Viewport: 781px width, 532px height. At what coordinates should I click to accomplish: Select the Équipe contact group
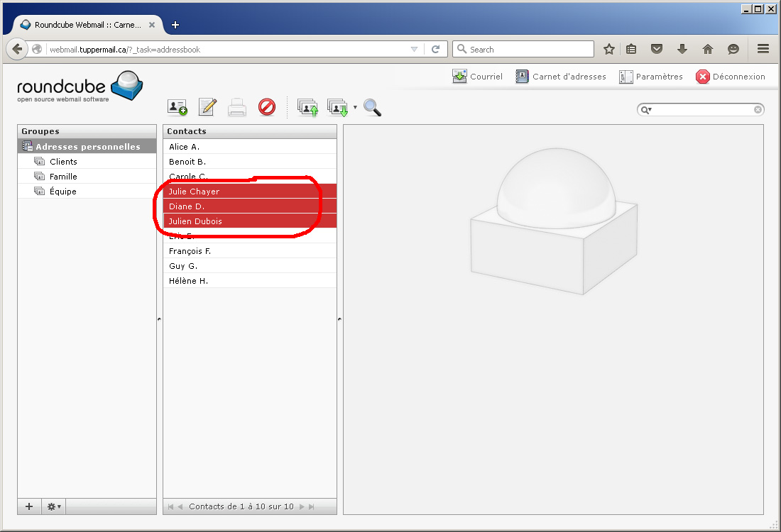62,192
